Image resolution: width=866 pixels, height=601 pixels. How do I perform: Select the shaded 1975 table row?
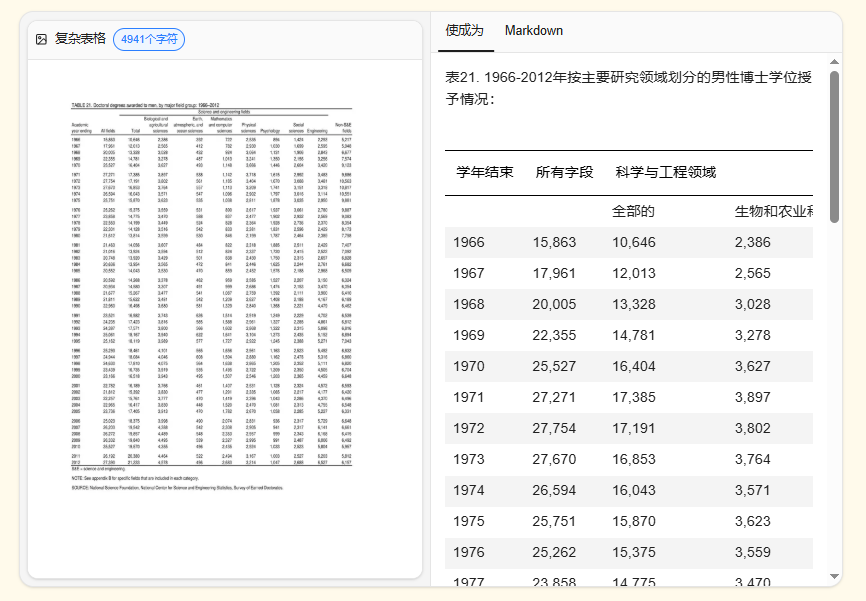600,521
